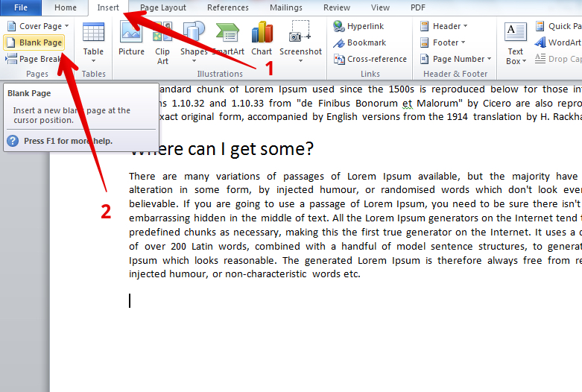Insert a Chart
This screenshot has width=582, height=392.
click(x=262, y=39)
